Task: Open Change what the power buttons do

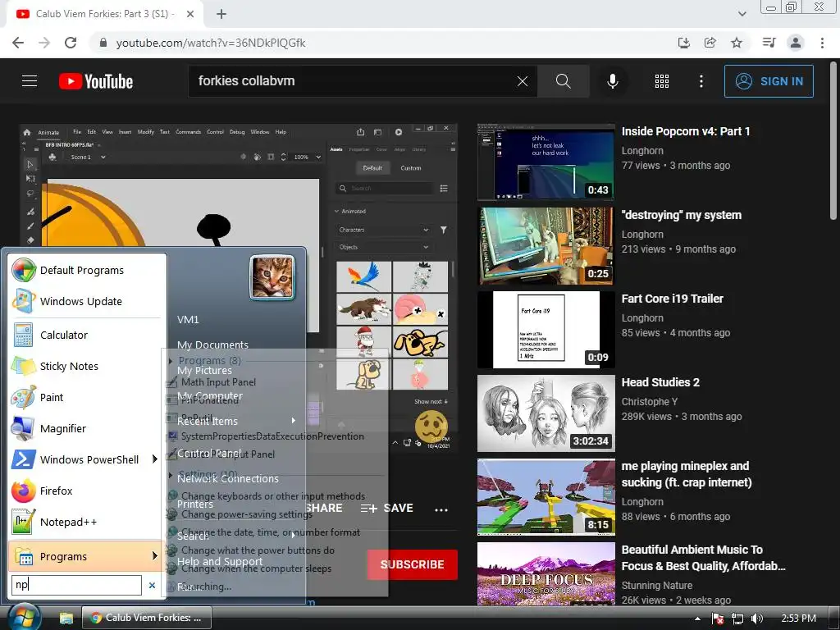Action: (258, 550)
